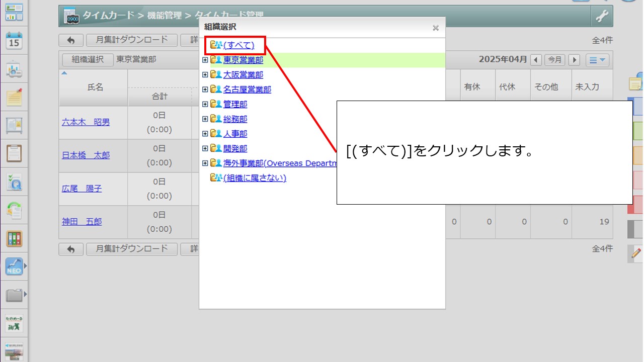
Task: Expand the 東京営業部 tree node
Action: (205, 60)
